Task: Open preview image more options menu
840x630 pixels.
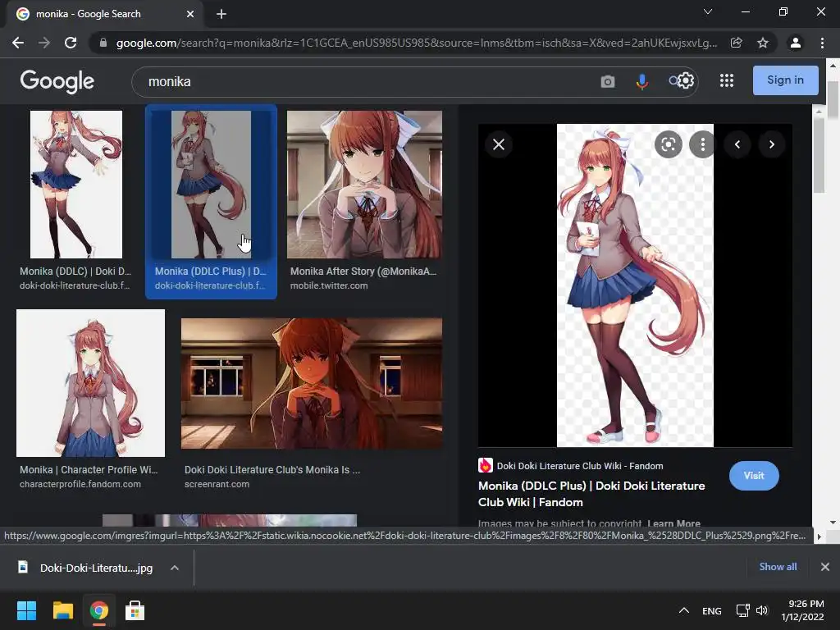Action: coord(702,144)
